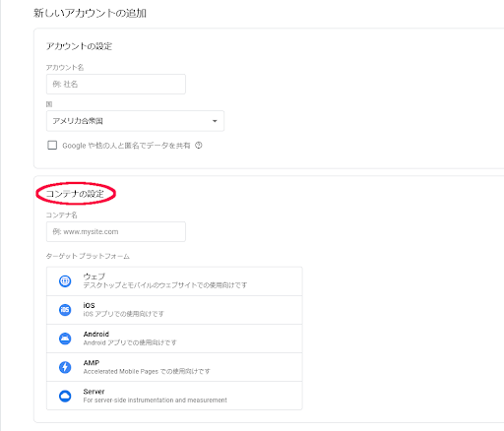Click the Android platform icon
The width and height of the screenshot is (504, 431).
(x=65, y=339)
